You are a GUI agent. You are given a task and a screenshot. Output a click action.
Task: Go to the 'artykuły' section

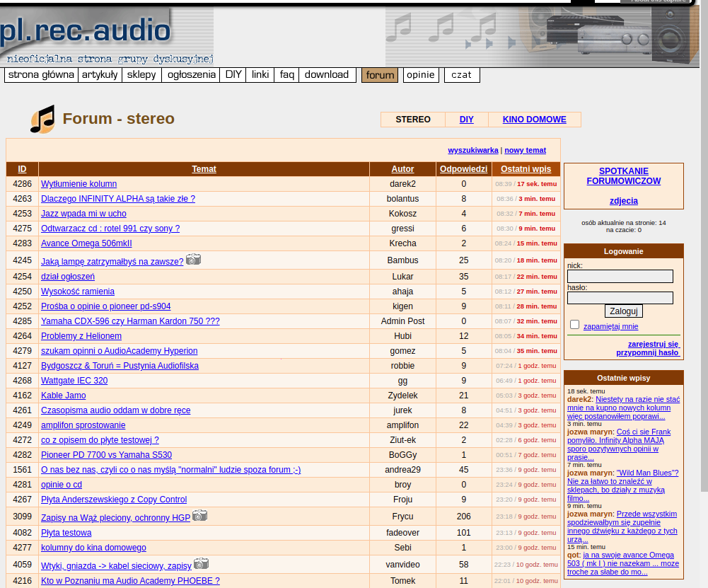tap(100, 75)
